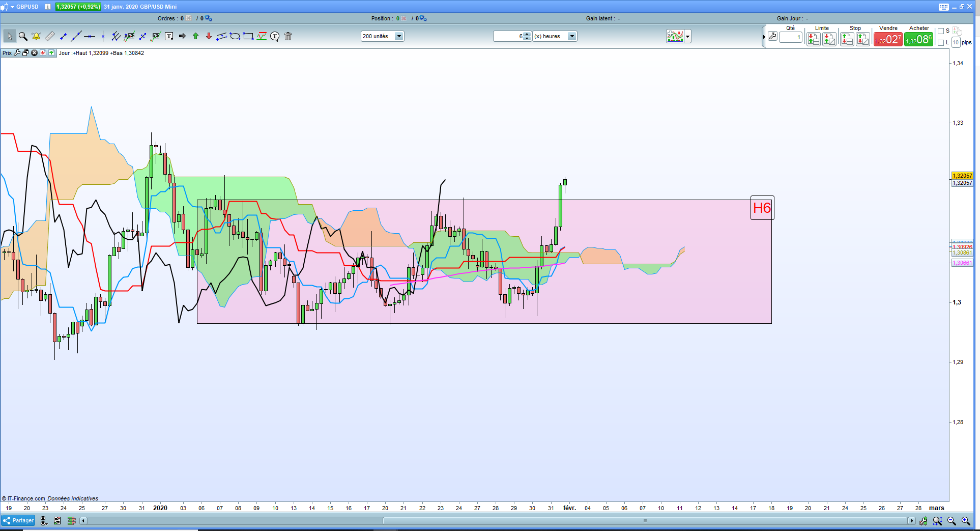
Task: Toggle the L checkbox
Action: coord(941,43)
